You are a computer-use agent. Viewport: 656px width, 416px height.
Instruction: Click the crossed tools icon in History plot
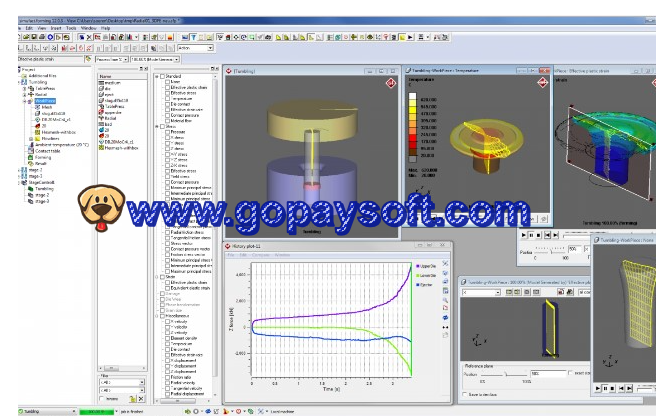coord(445,263)
